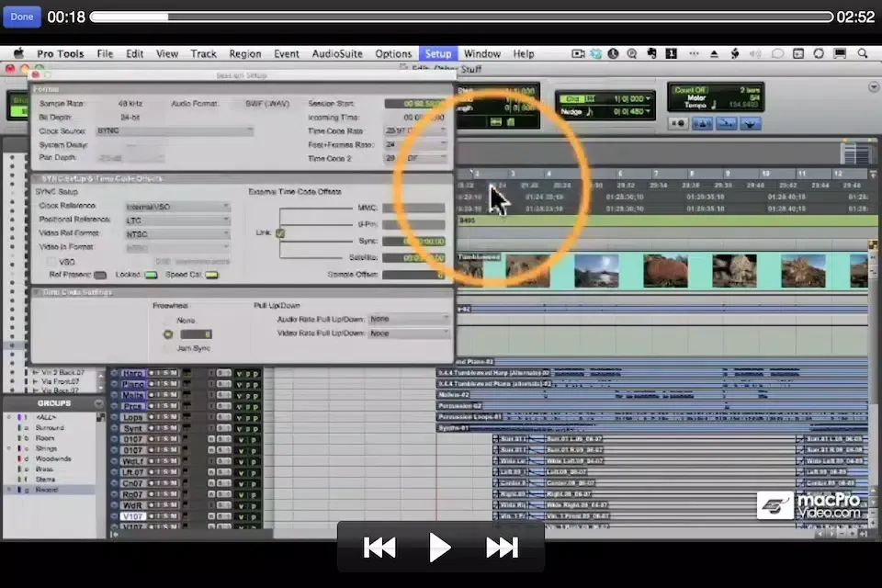Select the WdR track name
882x588 pixels.
[x=132, y=505]
